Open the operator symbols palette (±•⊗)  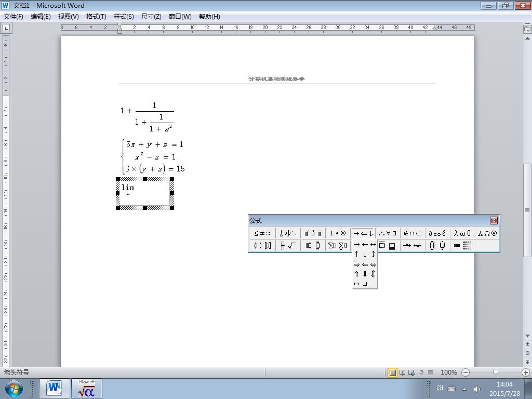pos(338,233)
